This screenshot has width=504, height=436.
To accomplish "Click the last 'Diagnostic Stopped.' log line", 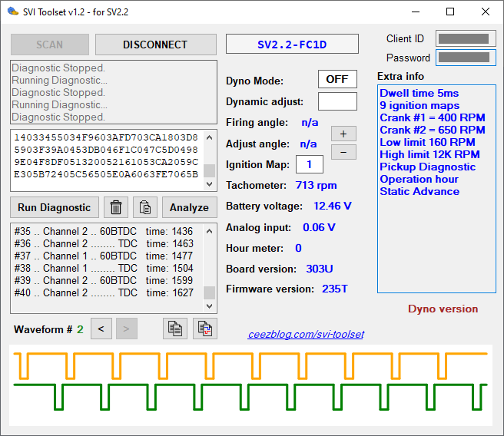I will coord(58,117).
